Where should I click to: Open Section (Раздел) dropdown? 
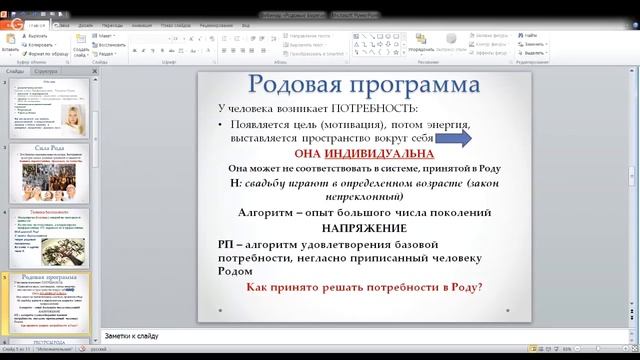104,54
